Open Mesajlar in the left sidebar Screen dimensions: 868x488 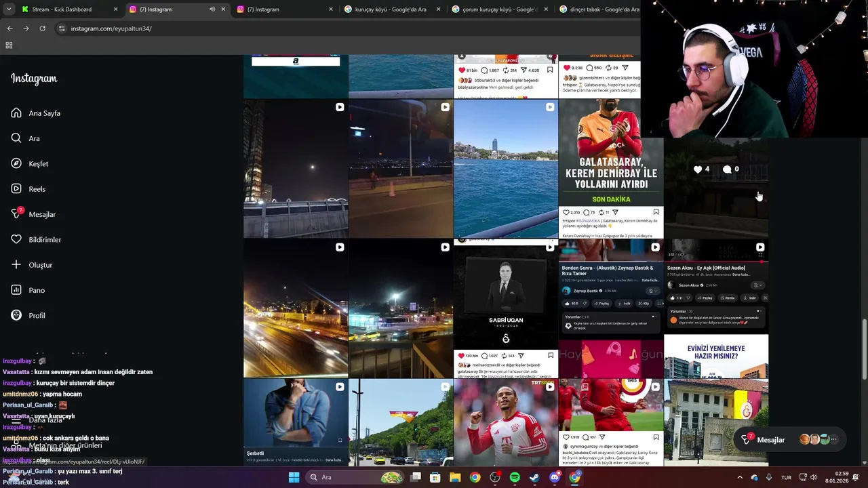33,214
